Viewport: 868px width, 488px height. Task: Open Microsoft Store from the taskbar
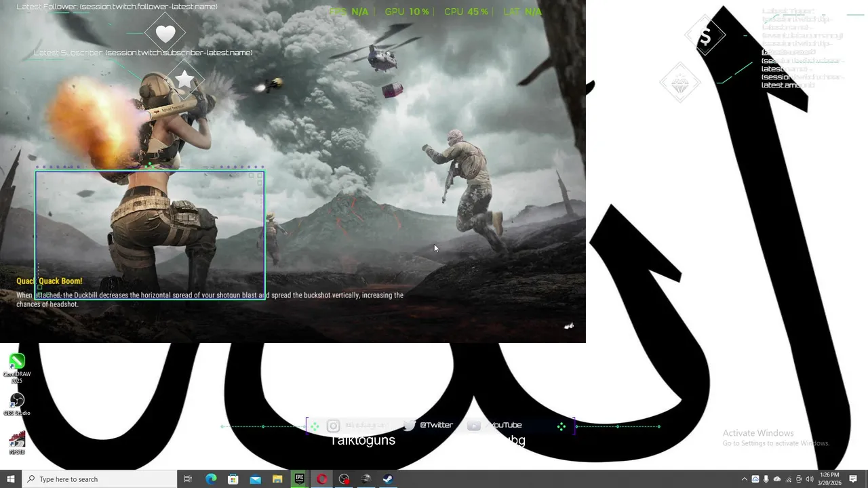(233, 479)
